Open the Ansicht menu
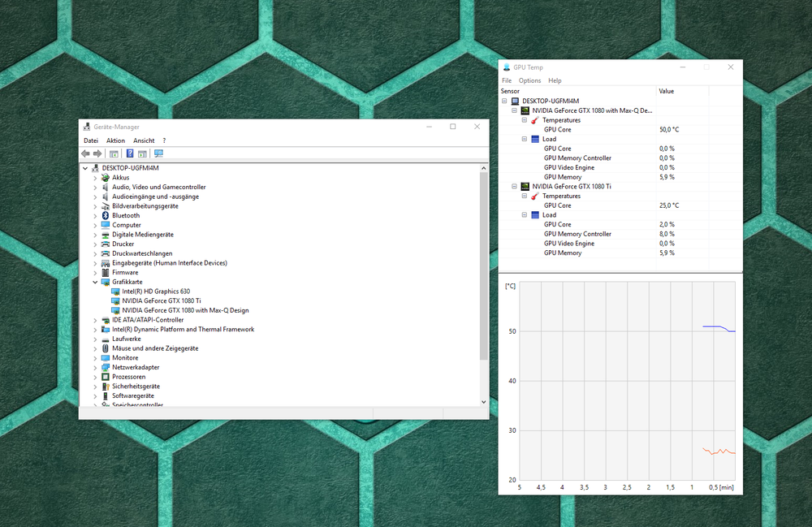Screen dimensions: 812x527 coord(144,140)
